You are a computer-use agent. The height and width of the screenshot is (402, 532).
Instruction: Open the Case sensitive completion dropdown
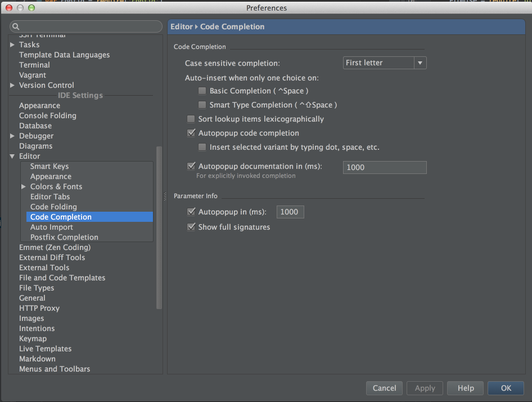(385, 63)
